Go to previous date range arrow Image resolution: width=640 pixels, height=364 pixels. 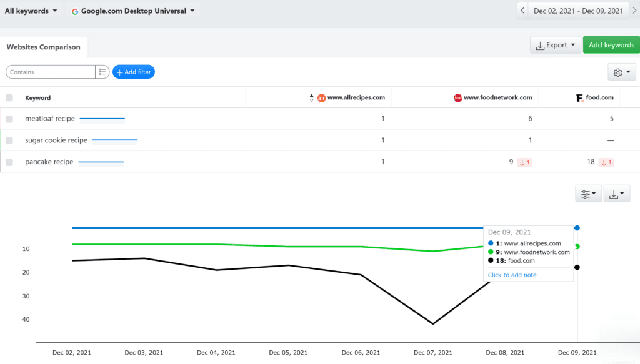[x=522, y=11]
